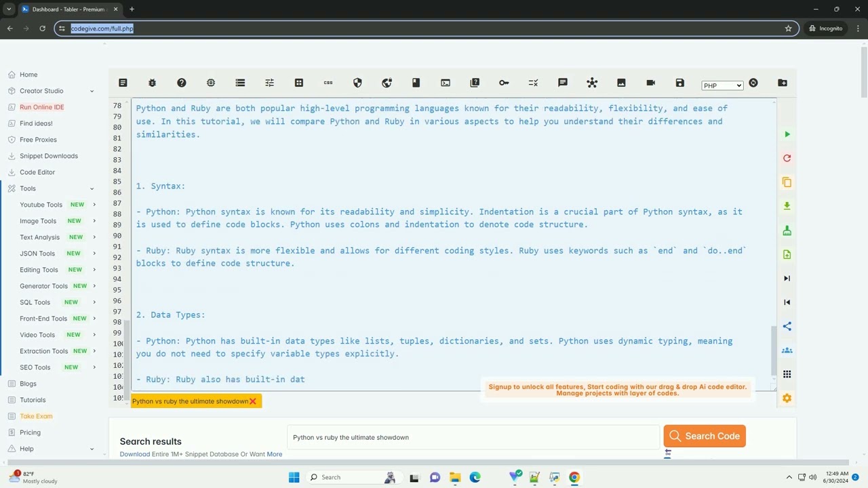Click the bug debug icon in toolbar
Viewport: 868px width, 488px height.
pyautogui.click(x=152, y=83)
